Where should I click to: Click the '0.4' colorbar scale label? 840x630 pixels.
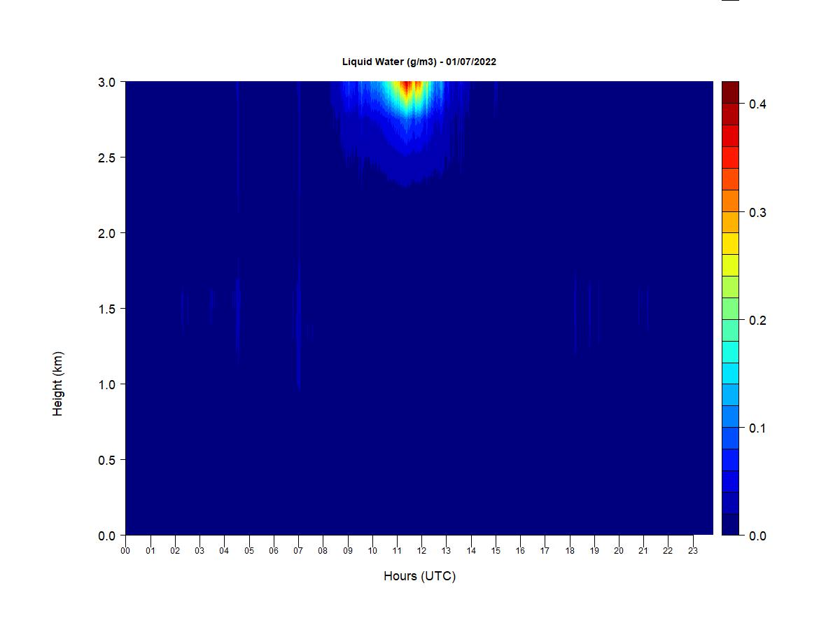point(757,104)
